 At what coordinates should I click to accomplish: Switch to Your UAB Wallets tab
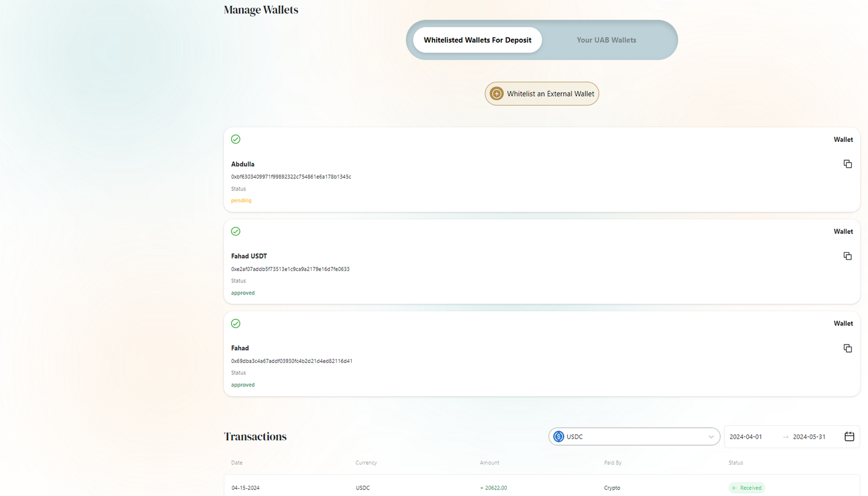pyautogui.click(x=606, y=40)
